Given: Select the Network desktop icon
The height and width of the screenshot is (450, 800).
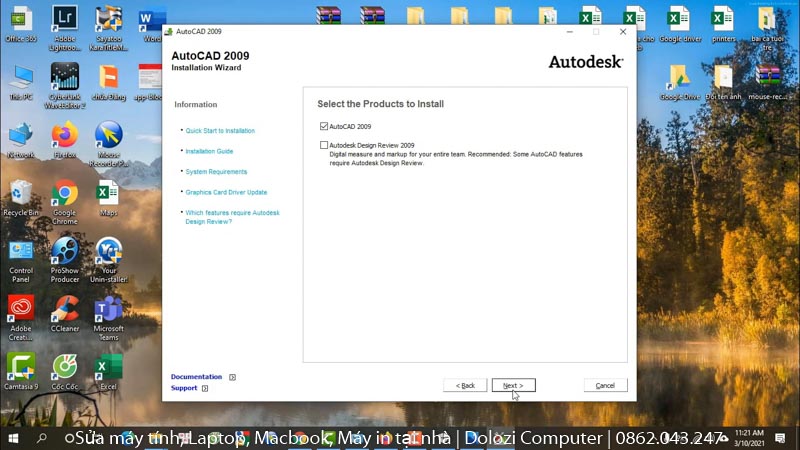Looking at the screenshot, I should click(21, 140).
